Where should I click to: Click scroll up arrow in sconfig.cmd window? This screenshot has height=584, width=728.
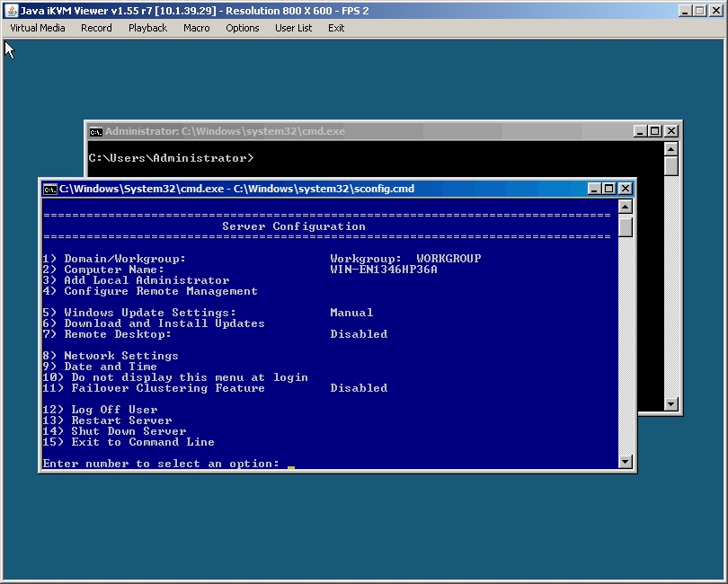pos(626,207)
